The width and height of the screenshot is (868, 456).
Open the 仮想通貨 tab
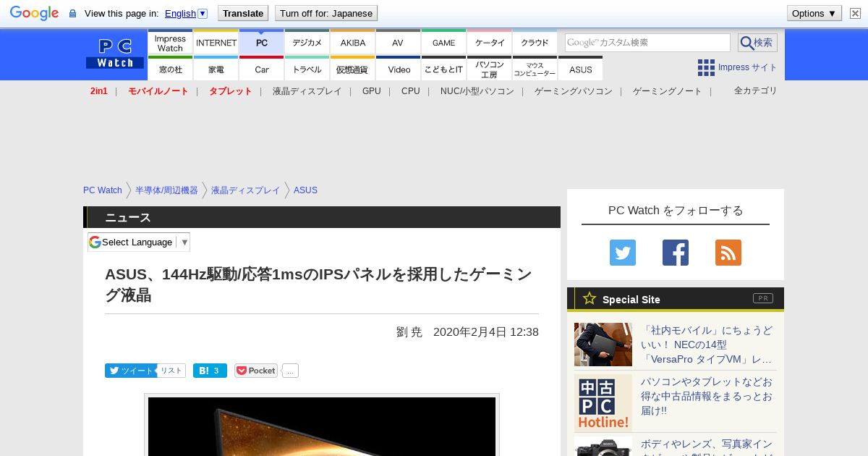pyautogui.click(x=353, y=69)
